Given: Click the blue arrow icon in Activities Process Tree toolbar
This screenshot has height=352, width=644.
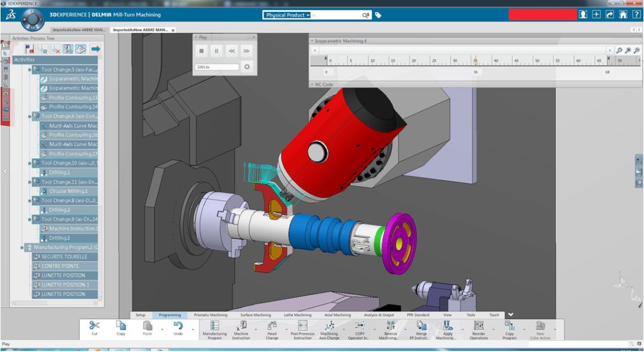Looking at the screenshot, I should (x=95, y=50).
